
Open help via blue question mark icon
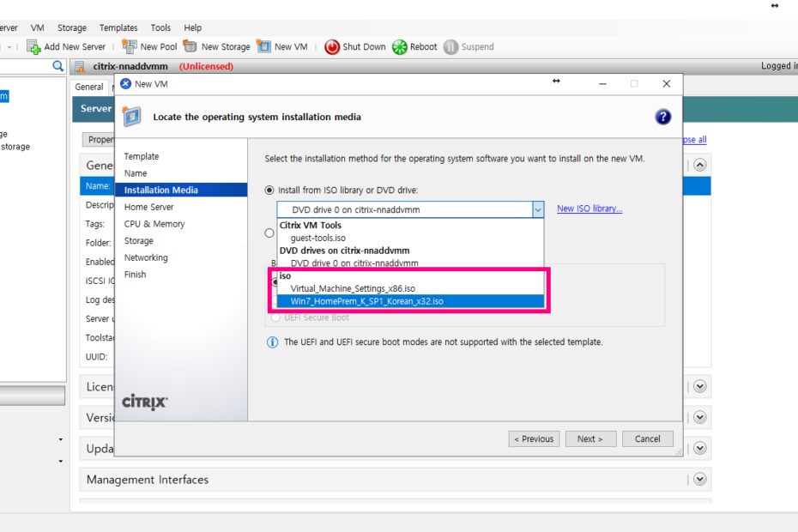click(x=662, y=117)
